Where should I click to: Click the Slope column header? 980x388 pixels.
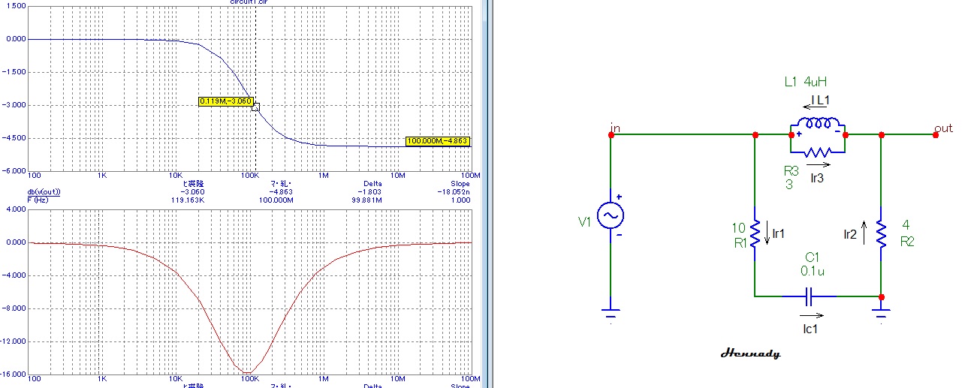[460, 183]
